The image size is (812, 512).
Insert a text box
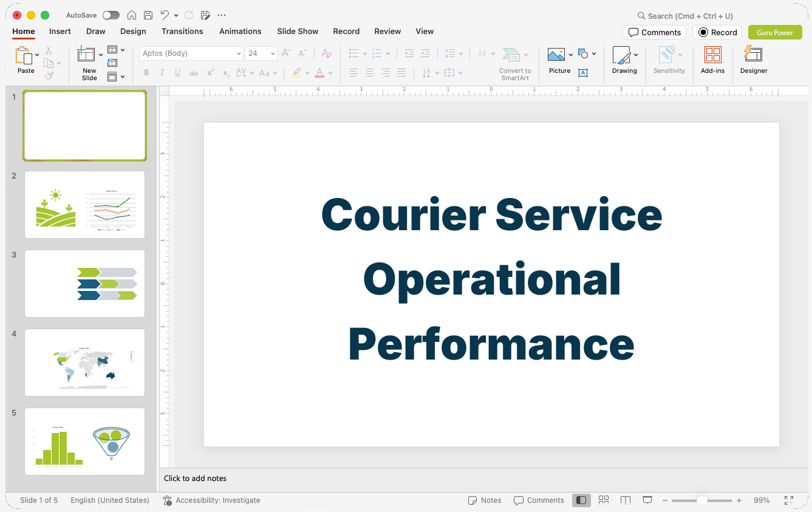(x=583, y=73)
